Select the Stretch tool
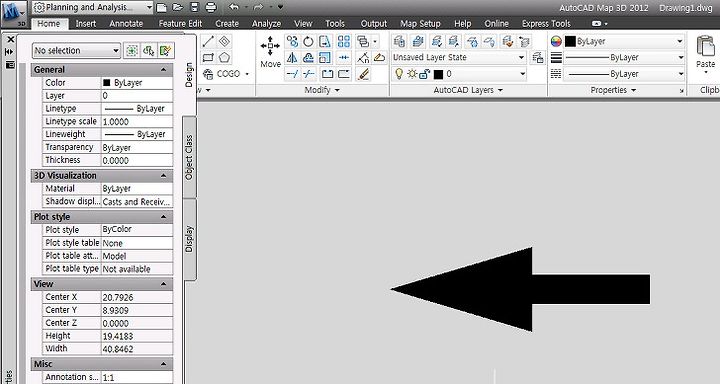The image size is (720, 384). tap(325, 42)
